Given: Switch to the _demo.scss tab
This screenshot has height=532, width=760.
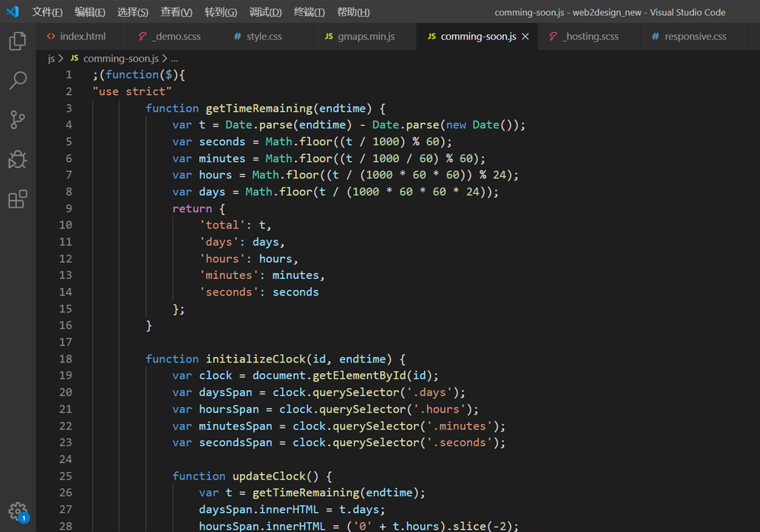Looking at the screenshot, I should coord(175,36).
